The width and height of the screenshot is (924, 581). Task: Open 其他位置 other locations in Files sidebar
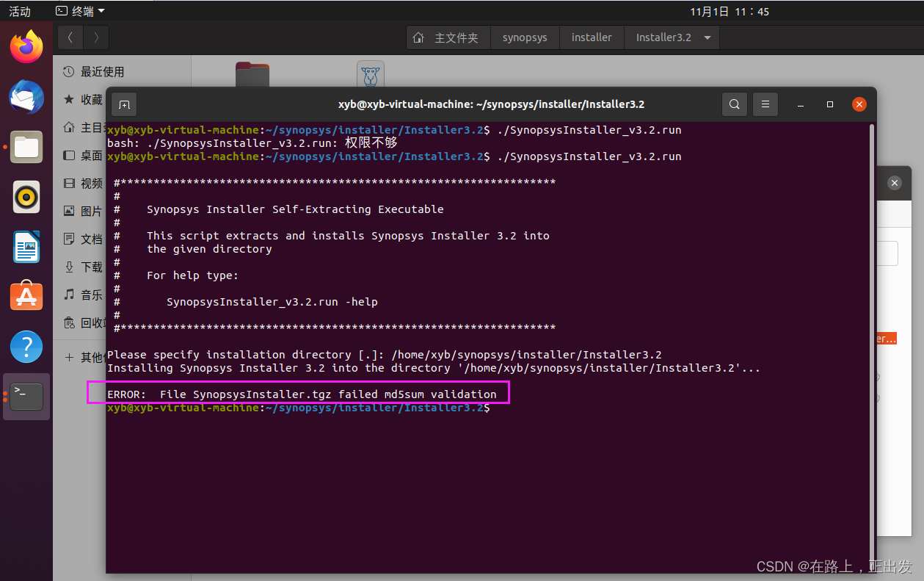pos(84,357)
